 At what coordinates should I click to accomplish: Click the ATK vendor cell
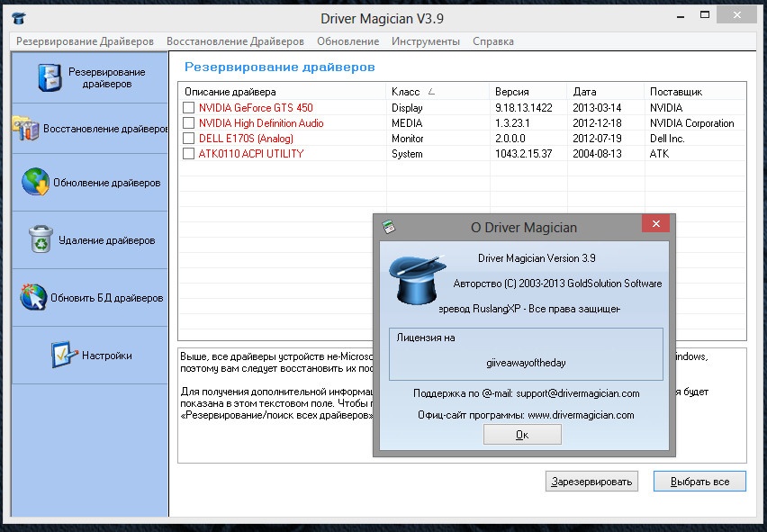click(659, 154)
